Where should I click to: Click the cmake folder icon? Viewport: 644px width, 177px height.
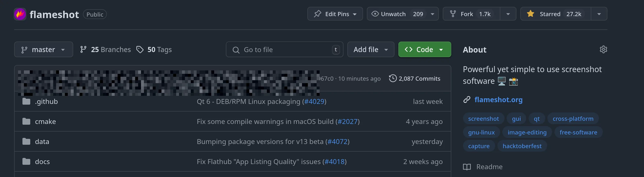coord(26,121)
